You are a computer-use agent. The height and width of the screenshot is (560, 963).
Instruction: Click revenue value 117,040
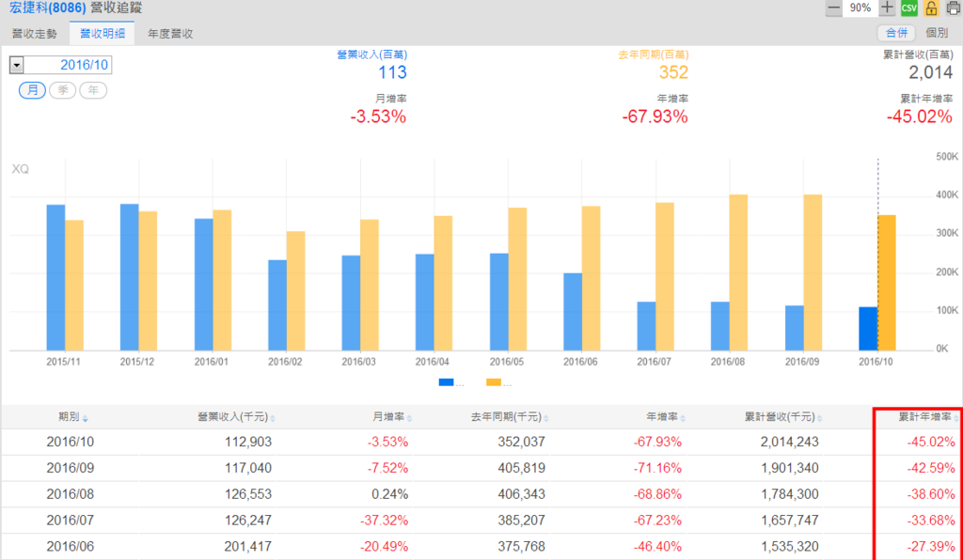248,468
